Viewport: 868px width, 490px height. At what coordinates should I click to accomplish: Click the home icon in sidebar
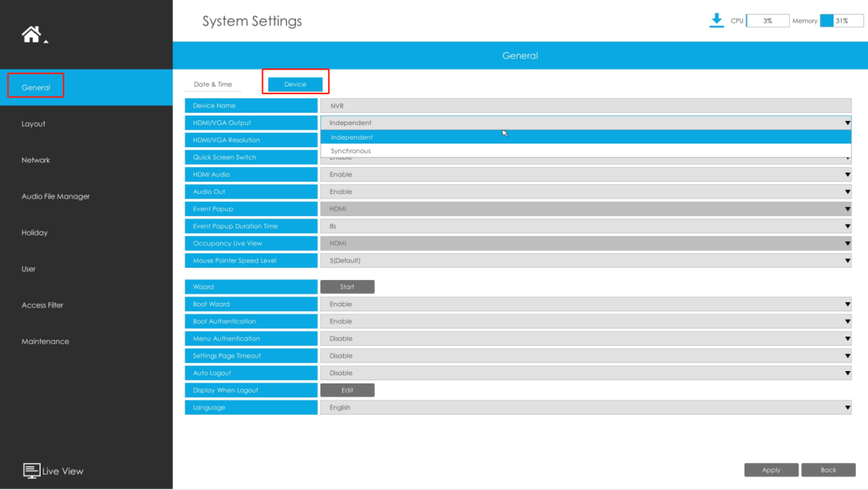tap(31, 35)
